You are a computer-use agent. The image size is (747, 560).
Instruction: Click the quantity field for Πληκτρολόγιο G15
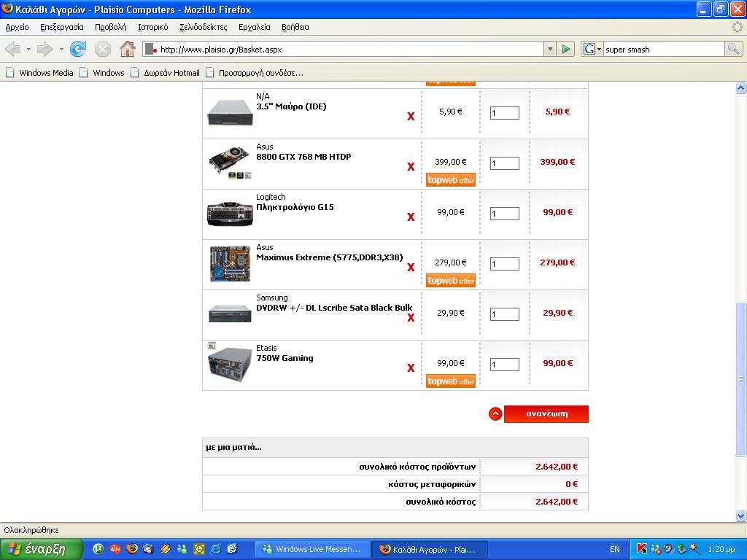click(505, 214)
